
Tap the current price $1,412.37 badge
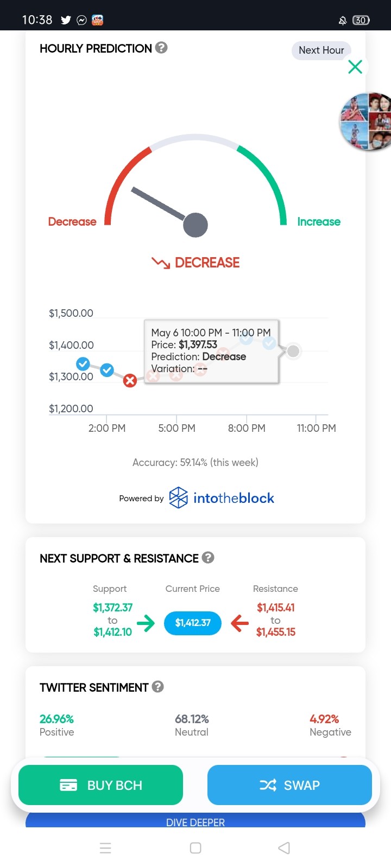point(193,622)
